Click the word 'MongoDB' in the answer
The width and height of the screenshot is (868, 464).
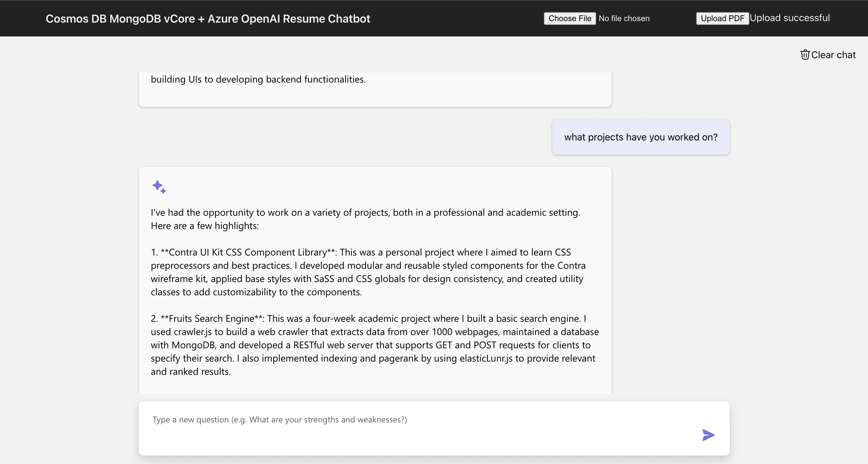[x=193, y=345]
